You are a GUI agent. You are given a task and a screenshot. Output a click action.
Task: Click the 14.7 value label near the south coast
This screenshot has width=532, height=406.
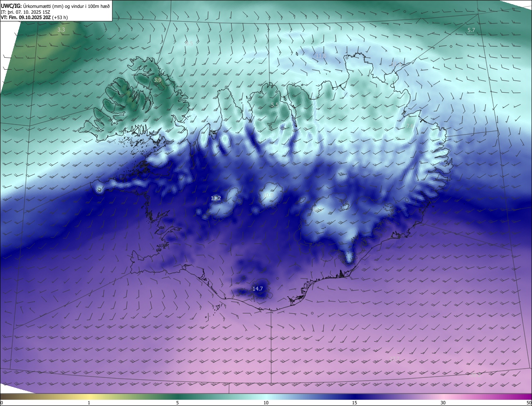point(258,289)
